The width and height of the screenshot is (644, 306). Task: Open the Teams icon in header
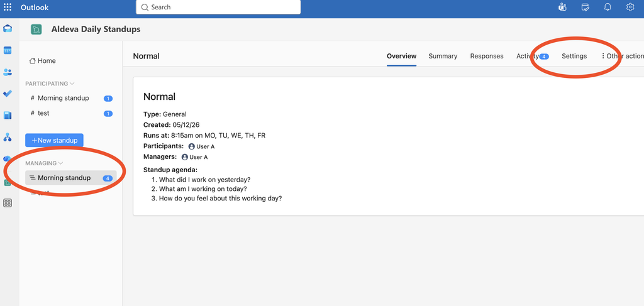pos(562,8)
